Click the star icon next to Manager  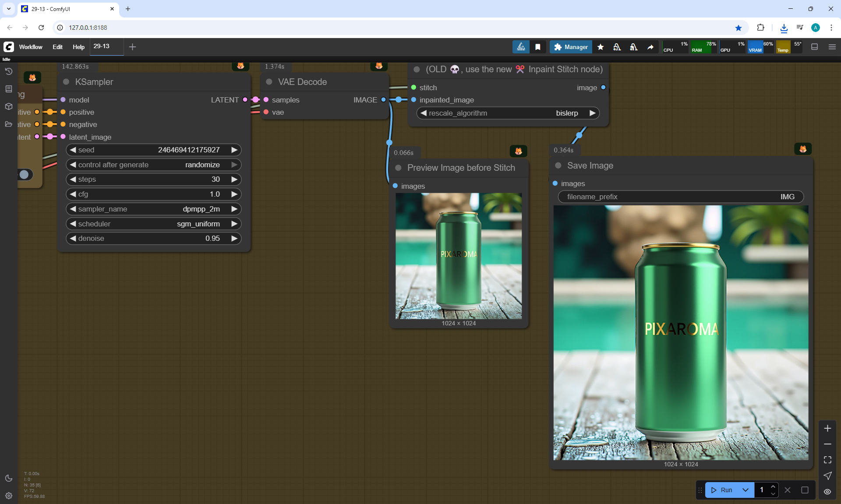click(x=601, y=47)
